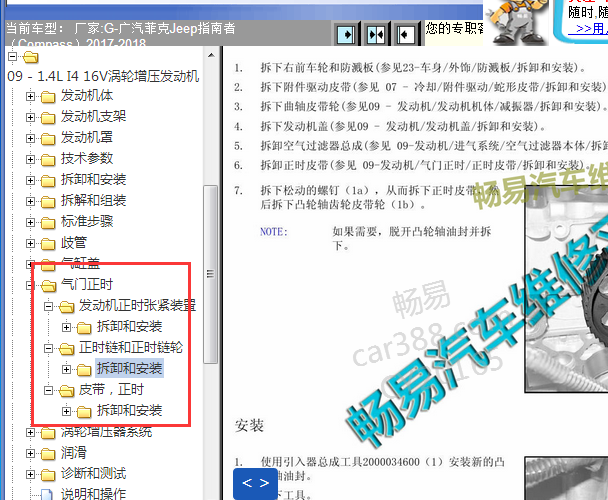Image resolution: width=608 pixels, height=500 pixels.
Task: Expand the top-level 拆卸和安装 node
Action: point(30,180)
